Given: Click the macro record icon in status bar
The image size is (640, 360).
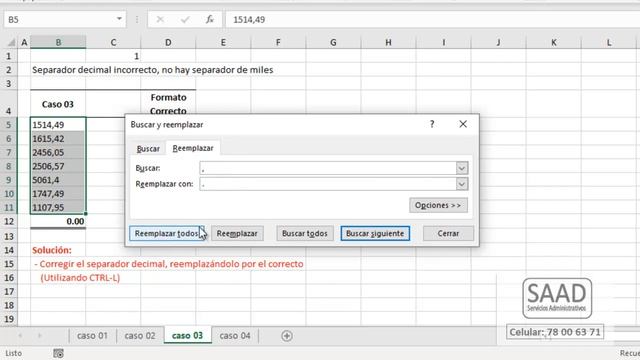Looking at the screenshot, I should click(58, 353).
